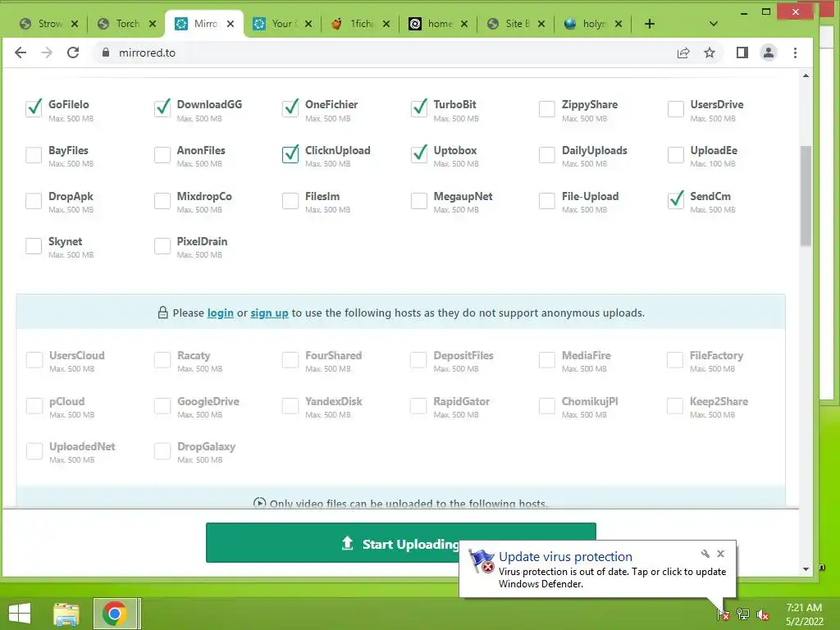Image resolution: width=840 pixels, height=630 pixels.
Task: Uncheck the SendCm host
Action: coord(676,200)
